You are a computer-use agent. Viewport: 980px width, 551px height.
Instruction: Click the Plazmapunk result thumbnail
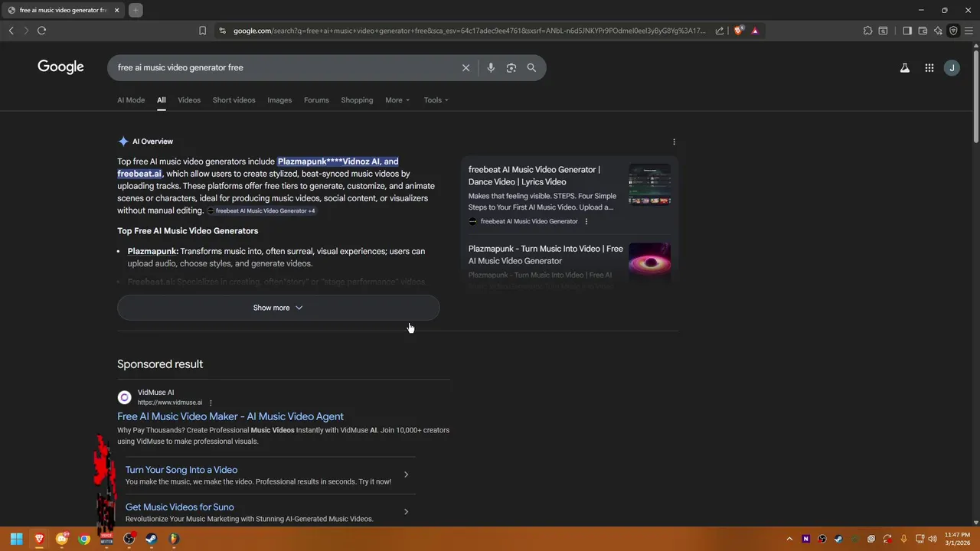649,262
